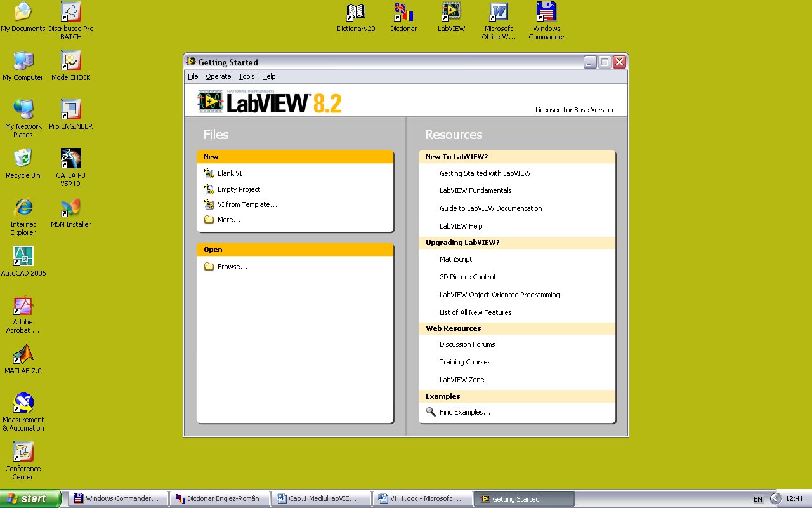This screenshot has height=508, width=812.
Task: Switch to Cap.1 Mediul labVIEW taskbar button
Action: coord(322,498)
